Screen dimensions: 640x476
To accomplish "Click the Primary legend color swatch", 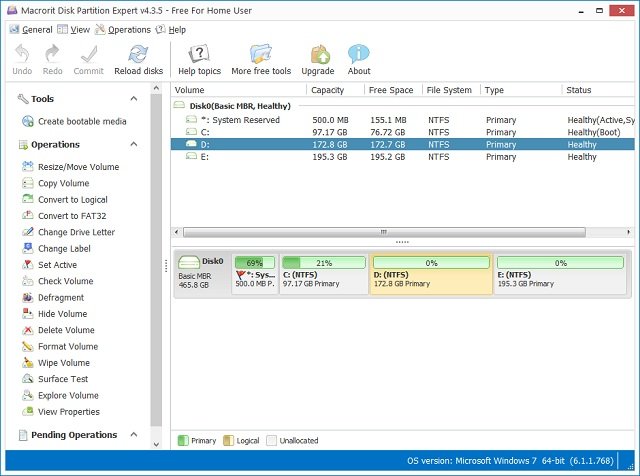I will point(183,440).
